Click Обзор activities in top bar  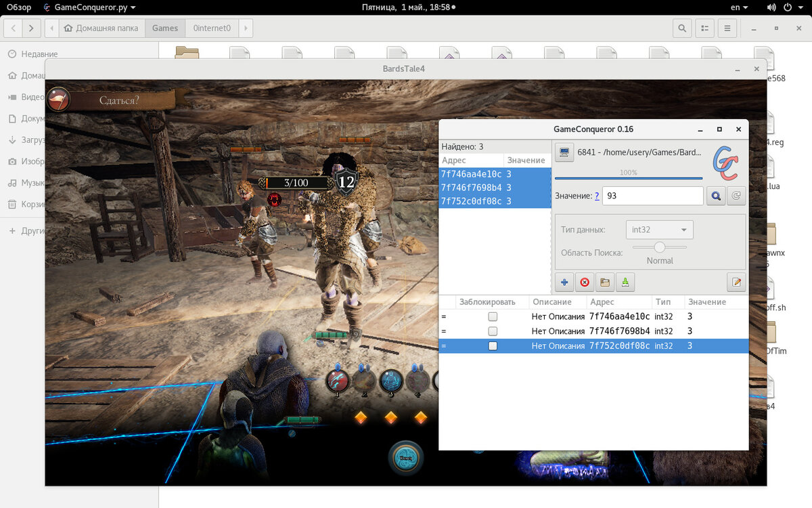[x=19, y=7]
